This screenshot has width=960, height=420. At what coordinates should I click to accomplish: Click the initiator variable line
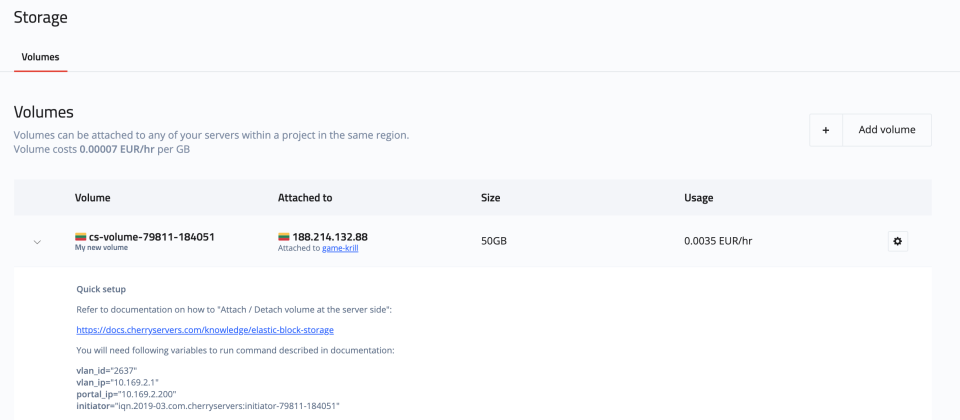(x=208, y=406)
